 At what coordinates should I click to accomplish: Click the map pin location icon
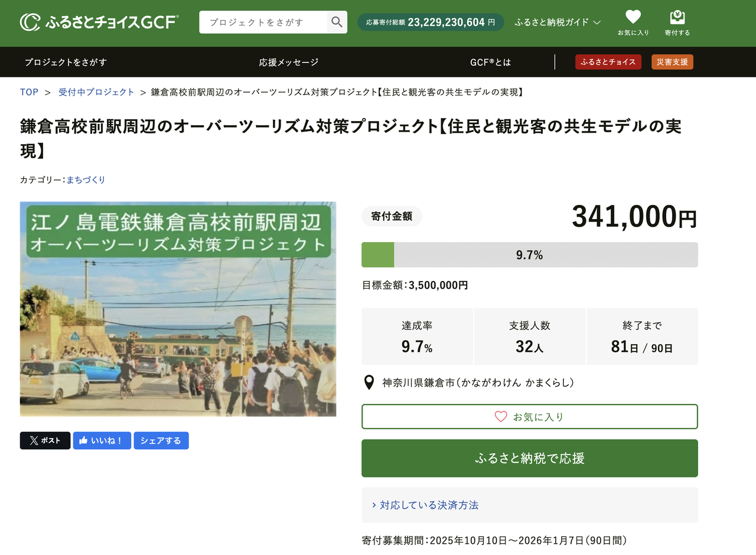pyautogui.click(x=369, y=383)
